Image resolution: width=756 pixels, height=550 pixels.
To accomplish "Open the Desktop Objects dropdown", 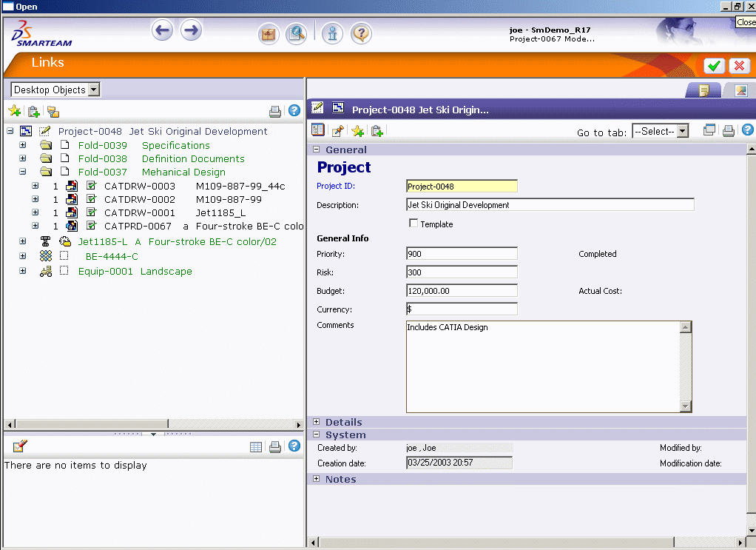I will pyautogui.click(x=94, y=90).
